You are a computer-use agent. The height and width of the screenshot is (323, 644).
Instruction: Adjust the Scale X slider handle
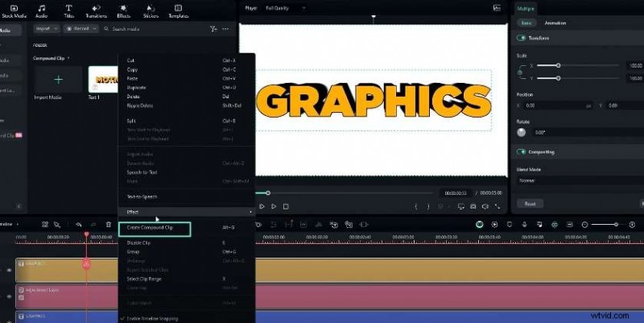point(558,65)
